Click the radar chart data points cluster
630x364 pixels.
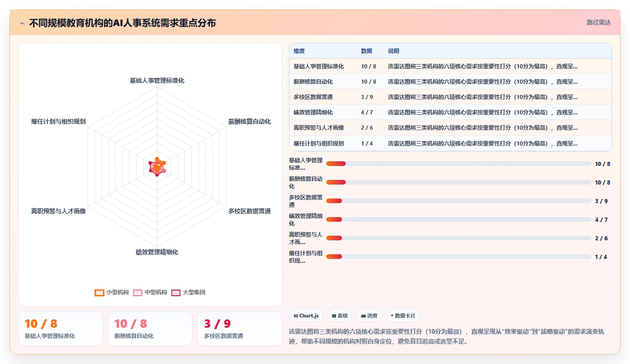[157, 166]
